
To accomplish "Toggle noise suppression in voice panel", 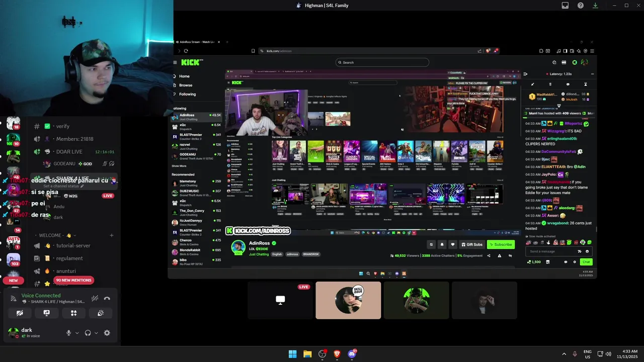I will pos(95,298).
